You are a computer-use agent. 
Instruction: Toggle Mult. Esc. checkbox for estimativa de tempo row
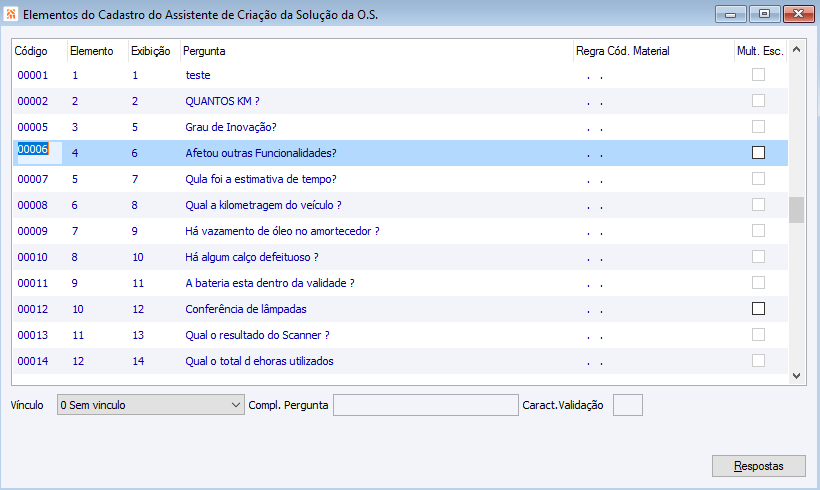tap(758, 179)
